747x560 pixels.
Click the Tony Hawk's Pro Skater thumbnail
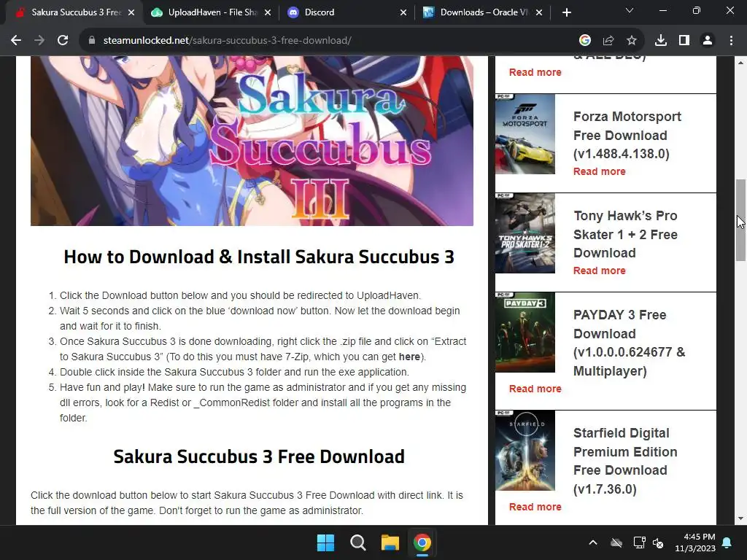(x=525, y=233)
